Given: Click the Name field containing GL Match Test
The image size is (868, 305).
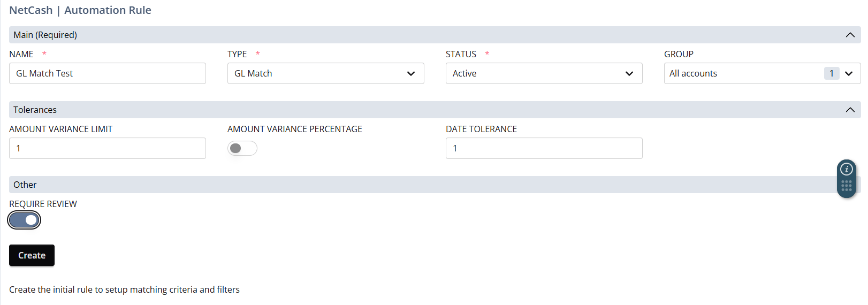Looking at the screenshot, I should coord(108,73).
